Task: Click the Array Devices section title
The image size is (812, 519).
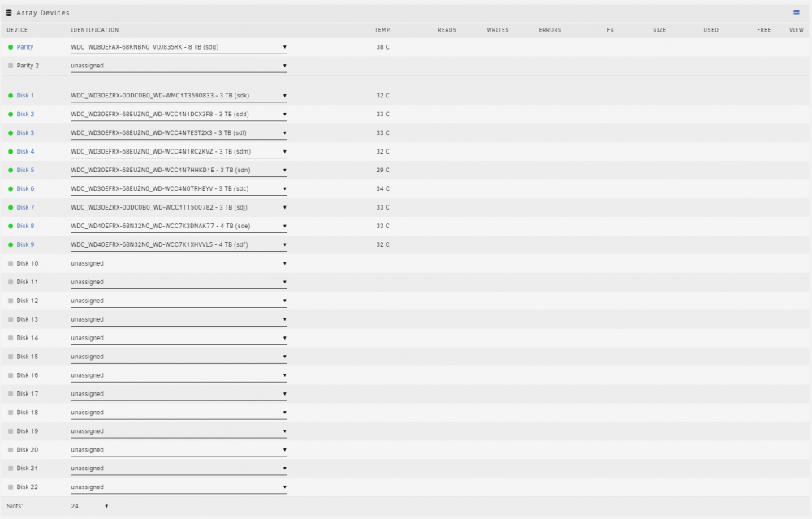Action: pyautogui.click(x=43, y=13)
